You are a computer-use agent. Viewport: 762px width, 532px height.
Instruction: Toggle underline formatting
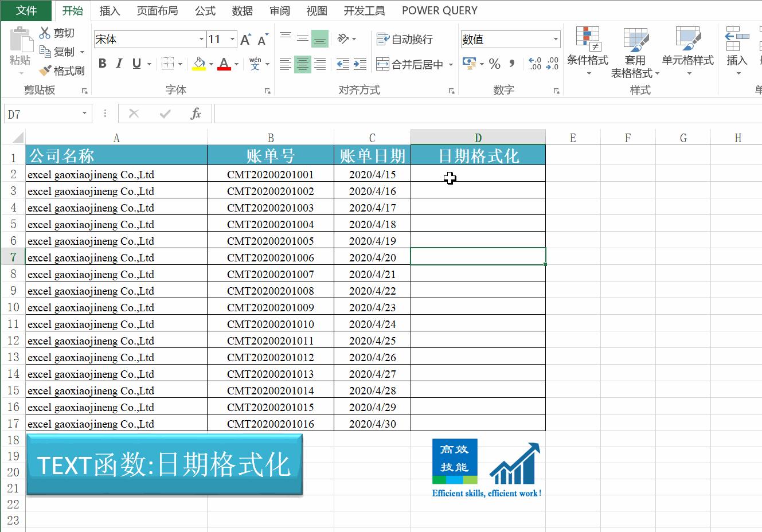tap(136, 64)
